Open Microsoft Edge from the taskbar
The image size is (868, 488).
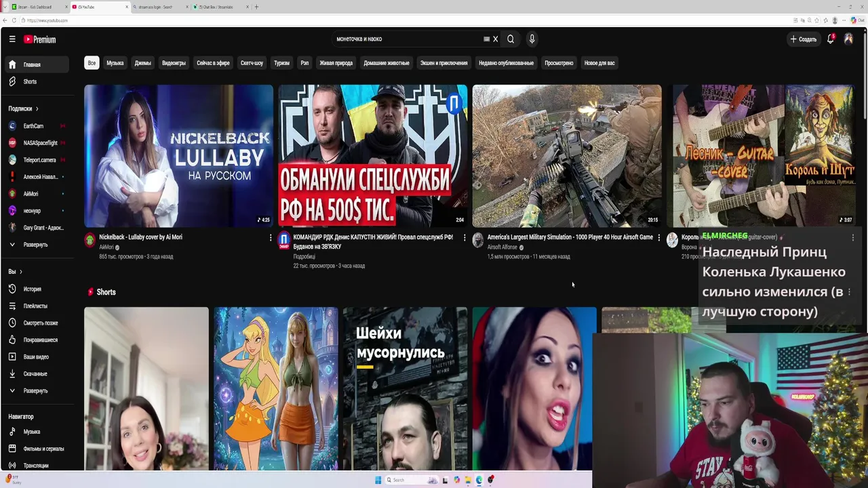tap(479, 480)
